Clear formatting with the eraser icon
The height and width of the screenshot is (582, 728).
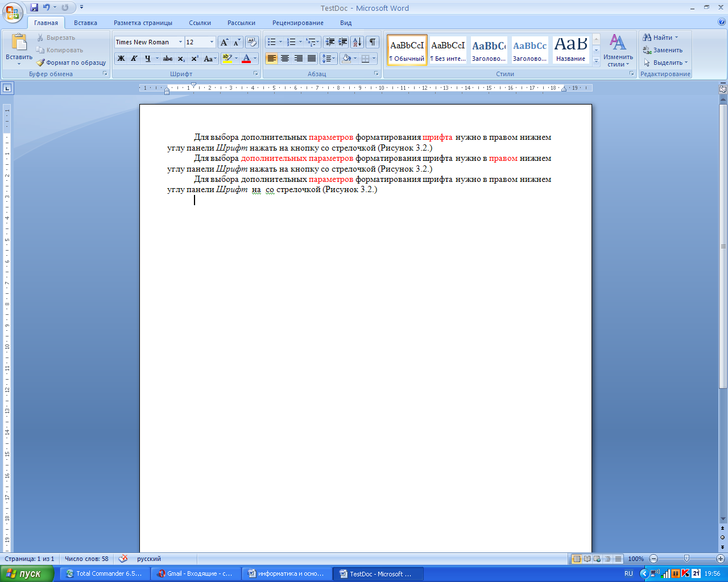tap(252, 42)
